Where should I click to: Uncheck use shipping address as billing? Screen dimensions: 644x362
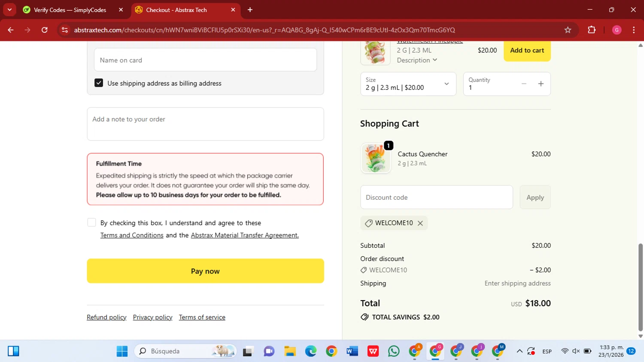coord(99,83)
